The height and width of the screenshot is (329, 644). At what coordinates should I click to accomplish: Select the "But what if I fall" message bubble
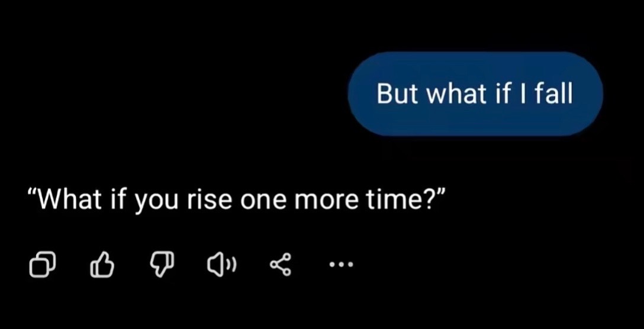(x=475, y=93)
